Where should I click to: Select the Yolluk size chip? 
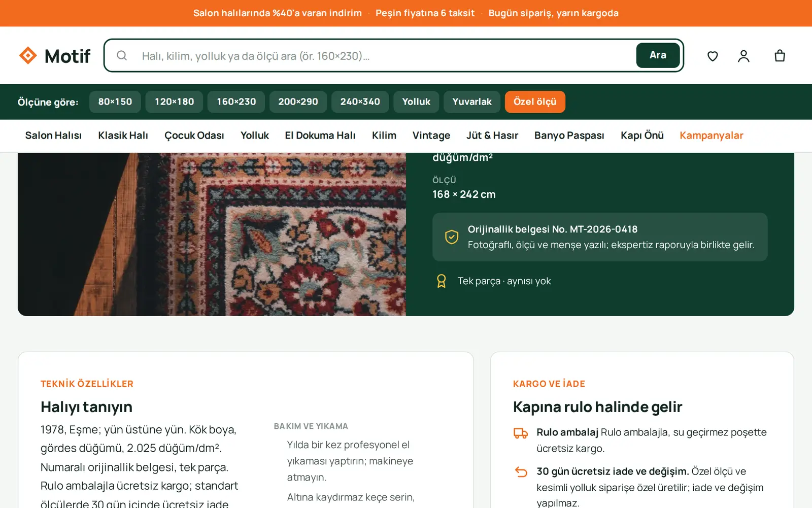[416, 102]
